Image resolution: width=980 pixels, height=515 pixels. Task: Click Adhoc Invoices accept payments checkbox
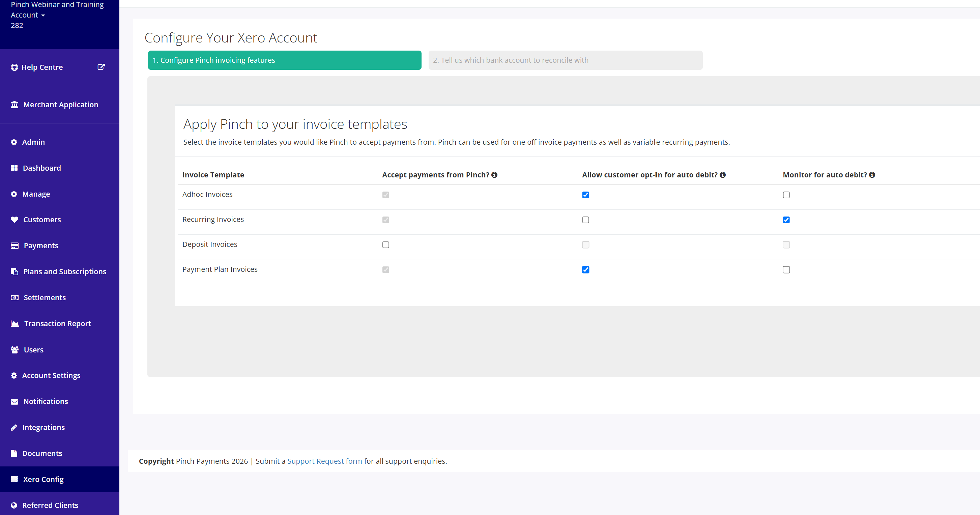pyautogui.click(x=386, y=195)
